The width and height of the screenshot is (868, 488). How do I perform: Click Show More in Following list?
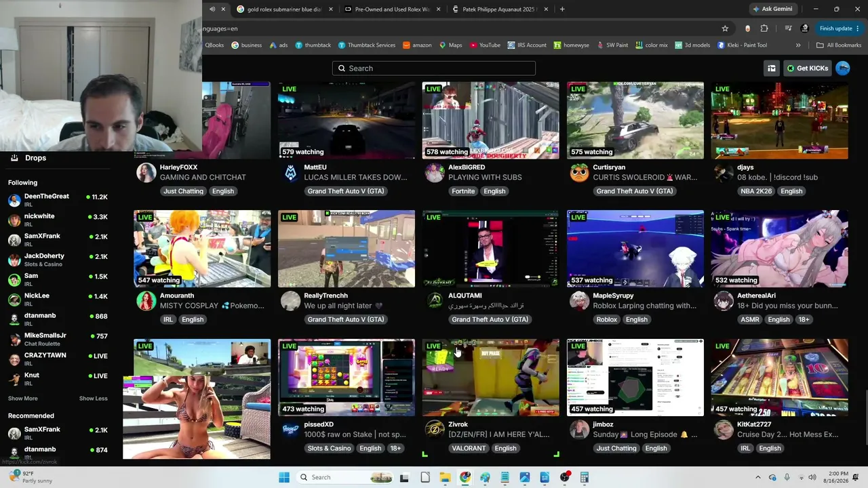tap(23, 399)
